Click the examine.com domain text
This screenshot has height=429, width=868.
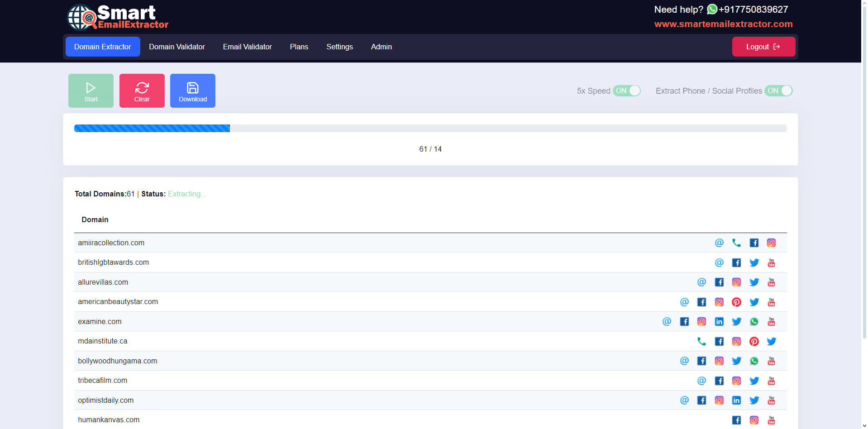(100, 322)
